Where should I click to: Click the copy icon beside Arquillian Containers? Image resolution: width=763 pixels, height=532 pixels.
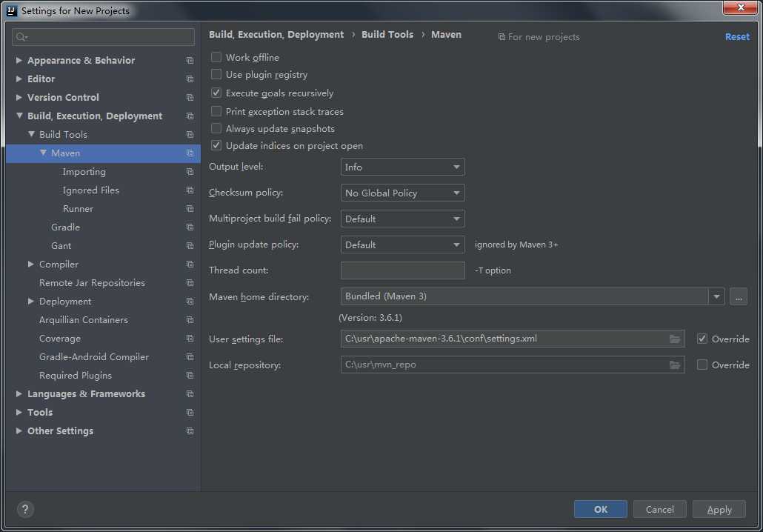click(190, 320)
